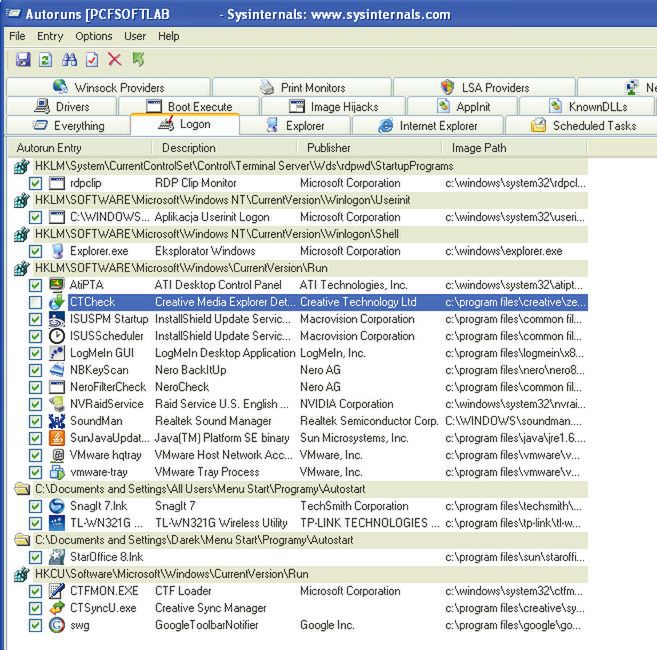Uncheck the SnagIt 7.lnk checkbox

[35, 506]
